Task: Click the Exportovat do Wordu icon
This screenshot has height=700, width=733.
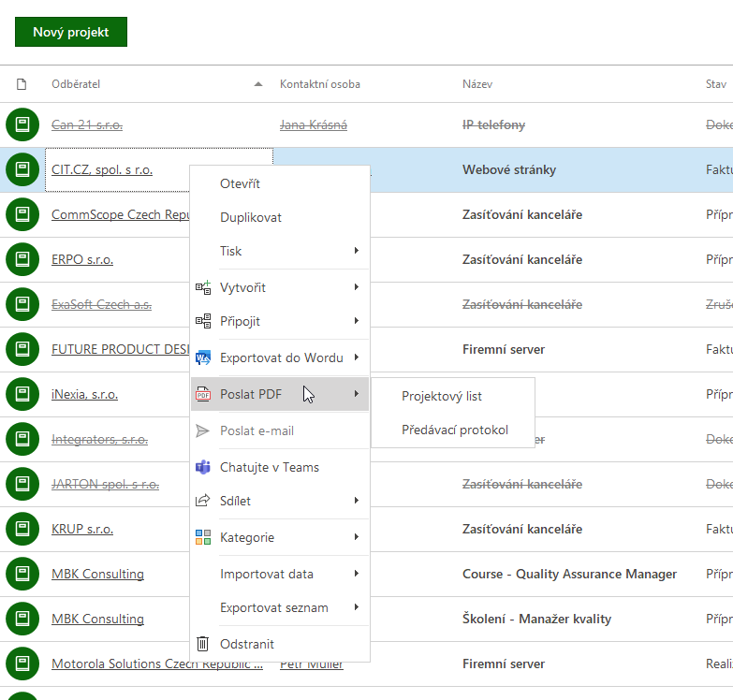Action: point(203,357)
